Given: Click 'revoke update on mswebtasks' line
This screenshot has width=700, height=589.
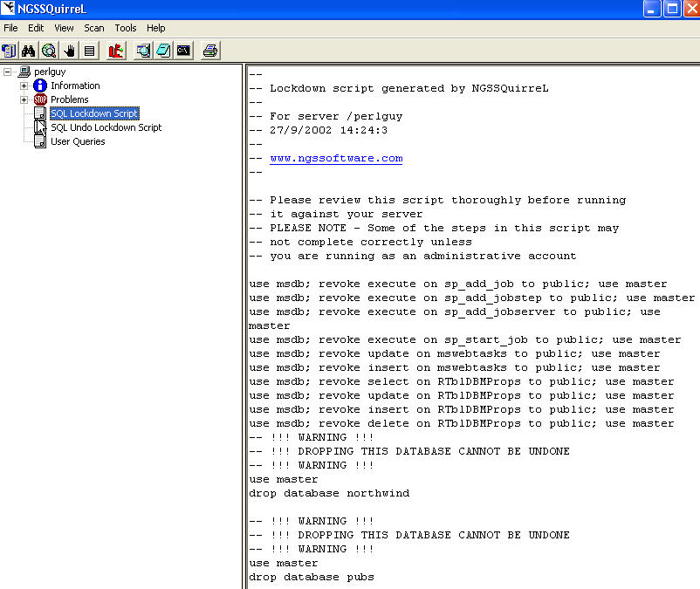Looking at the screenshot, I should click(x=455, y=353).
